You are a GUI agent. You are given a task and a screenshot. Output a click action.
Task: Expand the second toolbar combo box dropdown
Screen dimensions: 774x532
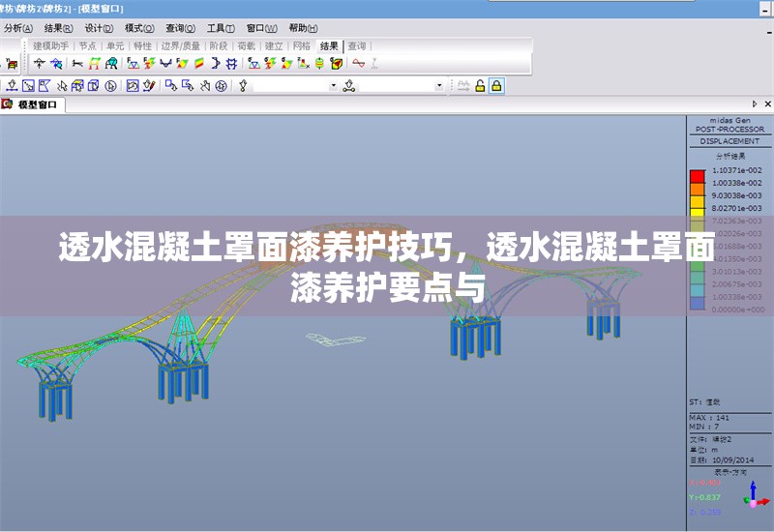point(439,86)
